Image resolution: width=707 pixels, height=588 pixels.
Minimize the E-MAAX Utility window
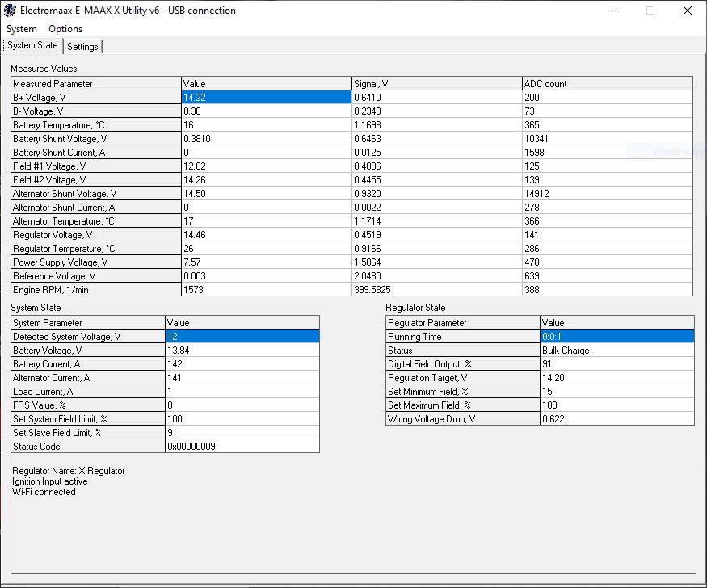coord(611,10)
